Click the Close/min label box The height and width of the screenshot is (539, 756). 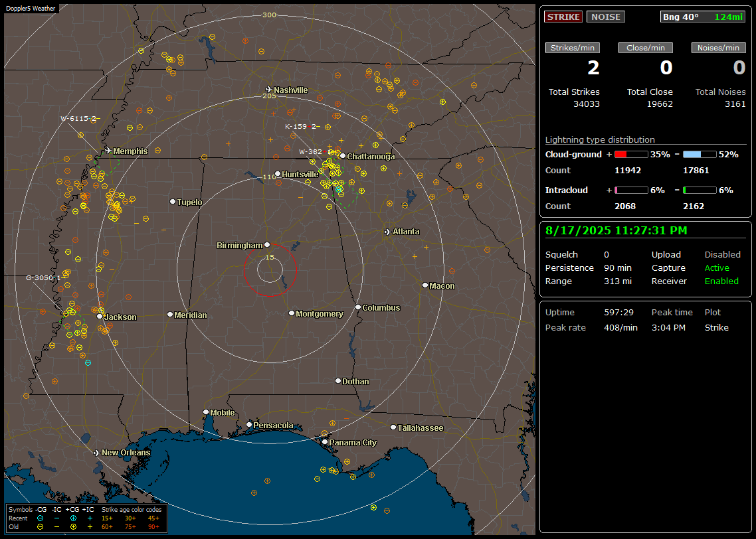pos(646,48)
